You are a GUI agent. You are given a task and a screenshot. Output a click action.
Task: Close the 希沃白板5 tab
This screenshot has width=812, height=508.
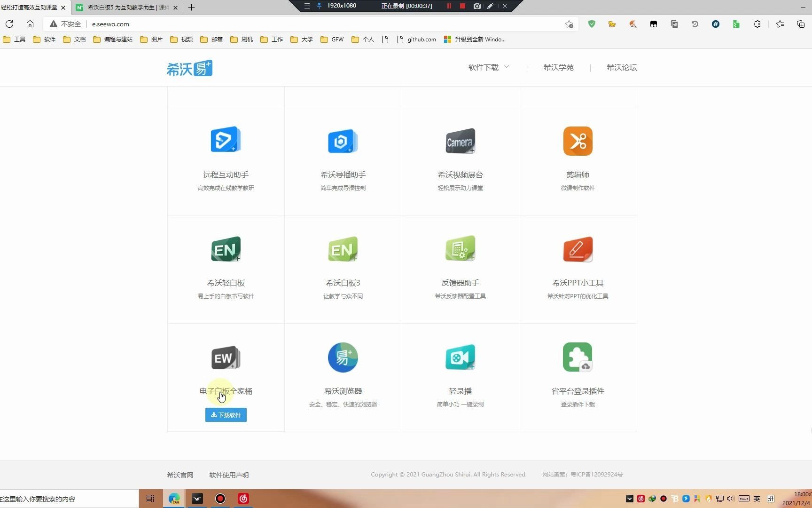point(176,8)
